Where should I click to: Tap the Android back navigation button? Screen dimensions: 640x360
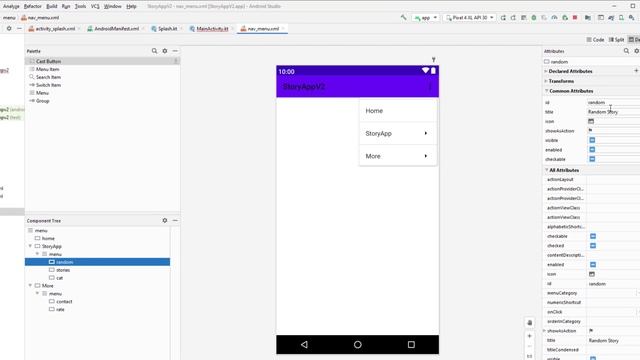[304, 344]
